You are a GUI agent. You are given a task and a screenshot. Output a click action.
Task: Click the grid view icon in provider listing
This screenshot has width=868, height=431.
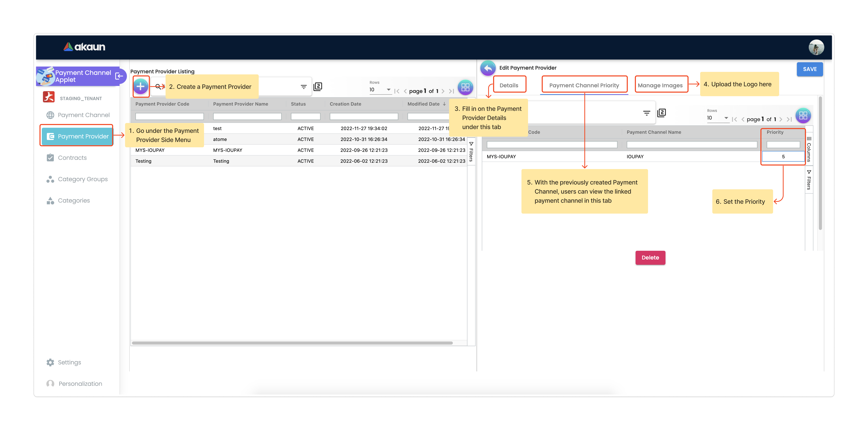pyautogui.click(x=465, y=87)
